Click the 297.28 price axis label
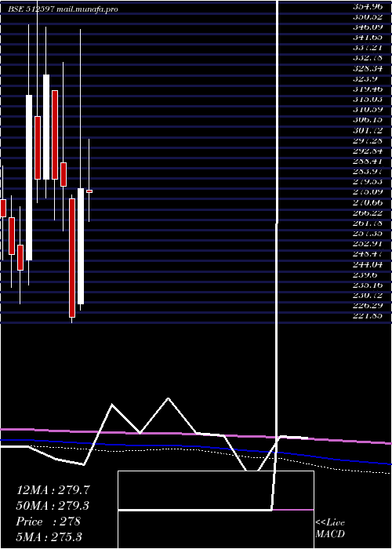Viewport: 392px width, 549px height. point(368,140)
